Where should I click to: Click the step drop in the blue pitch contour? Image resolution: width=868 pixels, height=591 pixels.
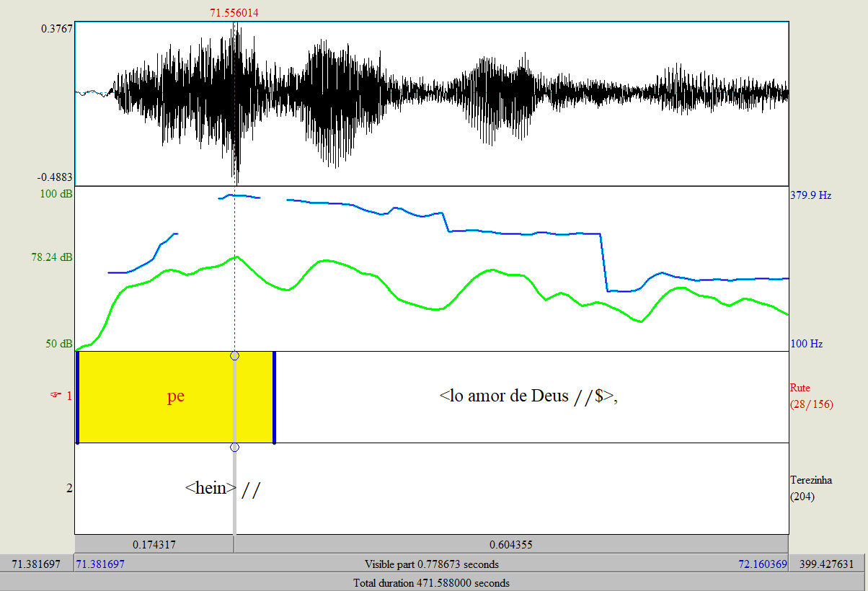click(603, 262)
